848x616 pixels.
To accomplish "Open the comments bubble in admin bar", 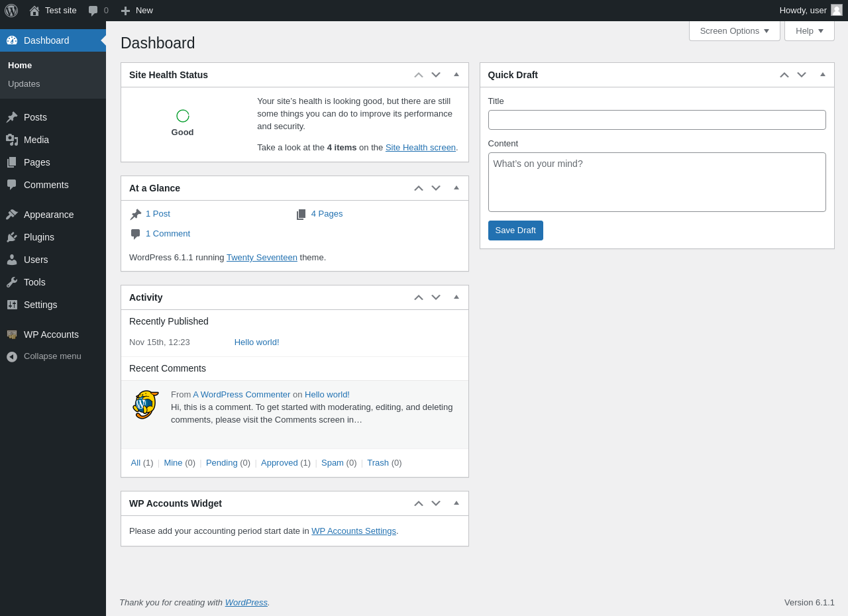I will pos(93,11).
